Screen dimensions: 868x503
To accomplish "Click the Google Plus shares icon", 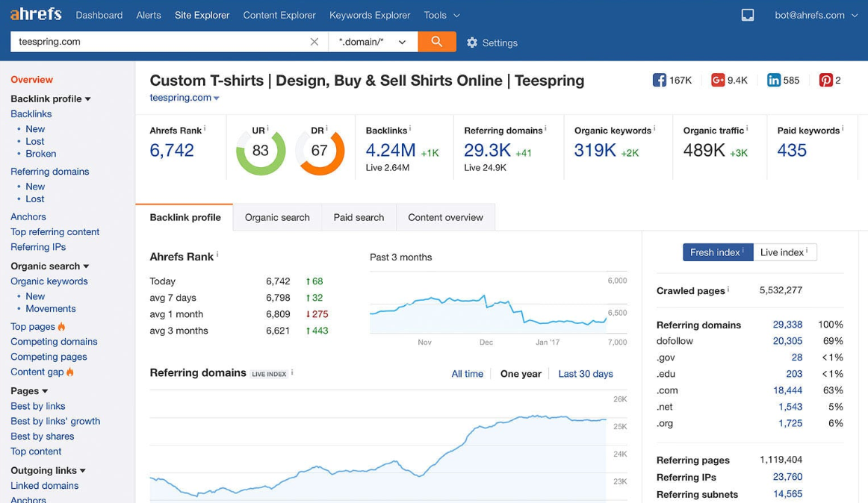I will coord(717,81).
